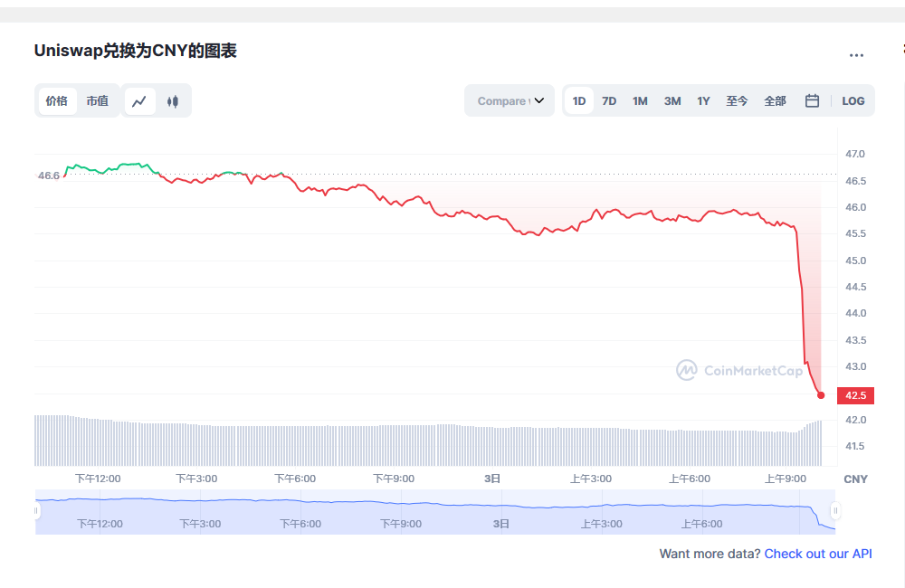Select the 全部 all-time range
This screenshot has width=905, height=588.
[x=776, y=101]
